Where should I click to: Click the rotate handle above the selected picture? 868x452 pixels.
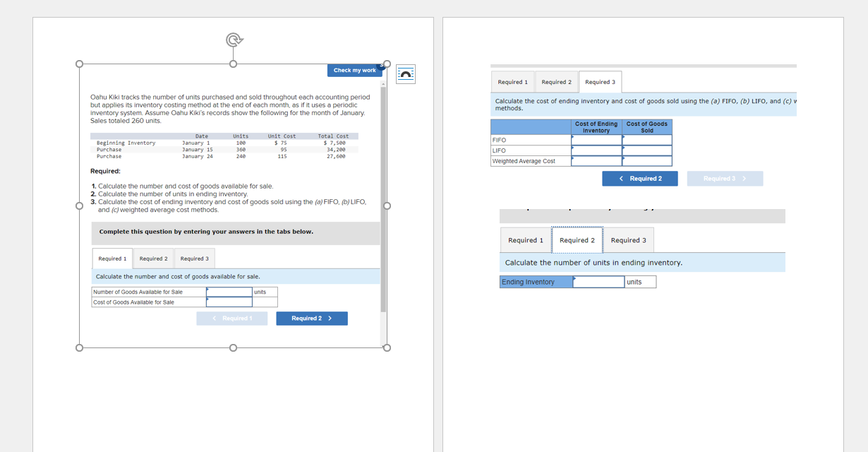(x=234, y=40)
